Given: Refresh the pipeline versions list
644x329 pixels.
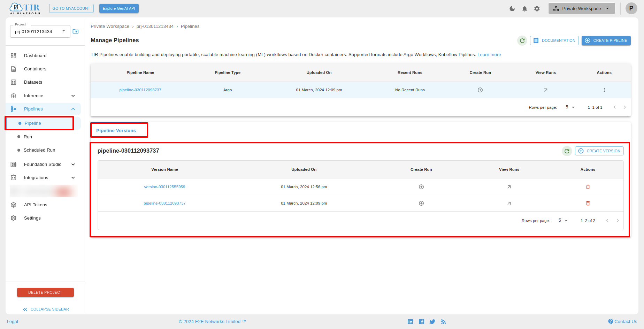Looking at the screenshot, I should pyautogui.click(x=567, y=151).
